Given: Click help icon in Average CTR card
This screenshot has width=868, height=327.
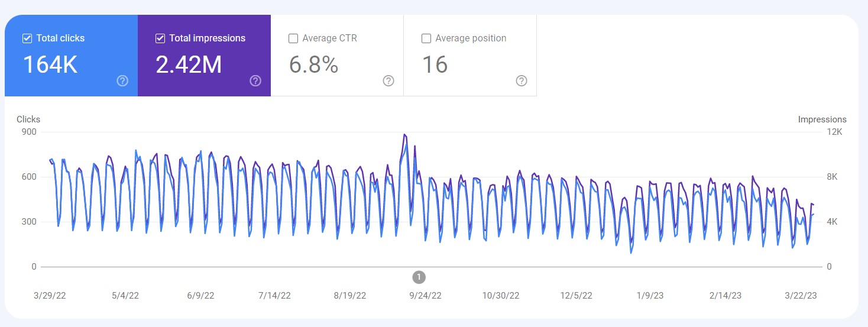Looking at the screenshot, I should [x=388, y=81].
